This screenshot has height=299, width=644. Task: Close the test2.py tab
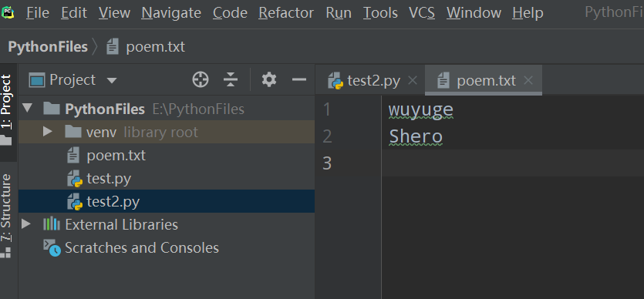tap(413, 80)
